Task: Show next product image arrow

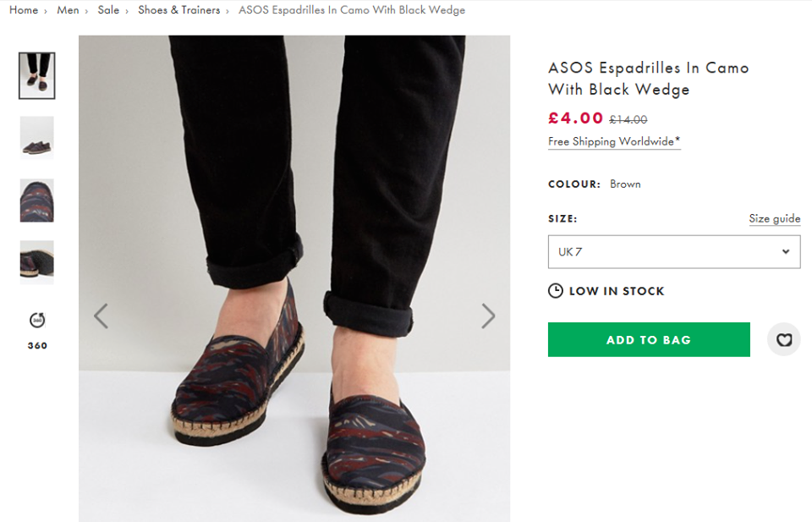Action: 488,316
